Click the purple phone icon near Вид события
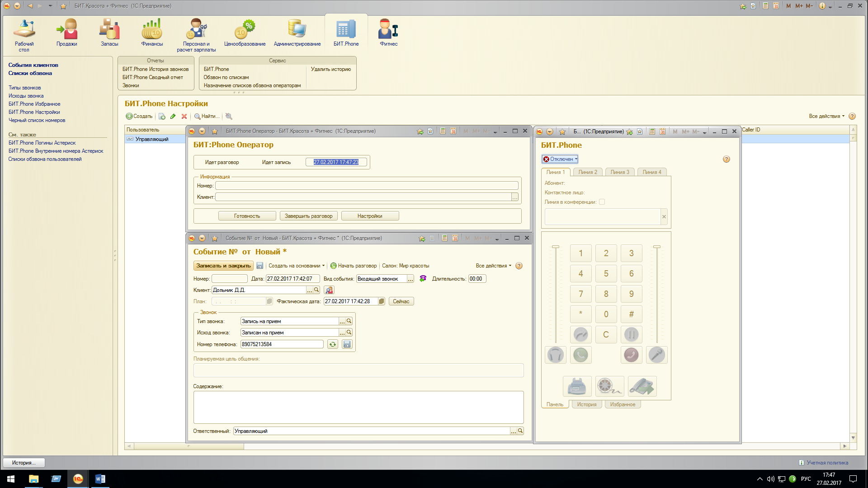Screen dimensions: 868x488 pyautogui.click(x=423, y=278)
